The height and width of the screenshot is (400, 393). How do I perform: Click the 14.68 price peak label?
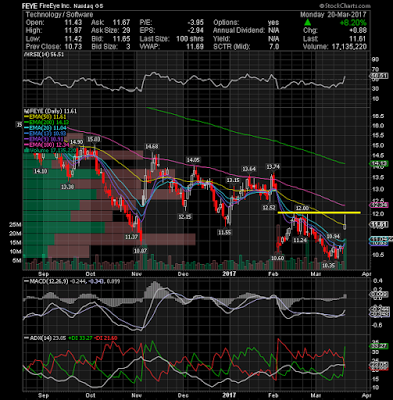click(151, 146)
